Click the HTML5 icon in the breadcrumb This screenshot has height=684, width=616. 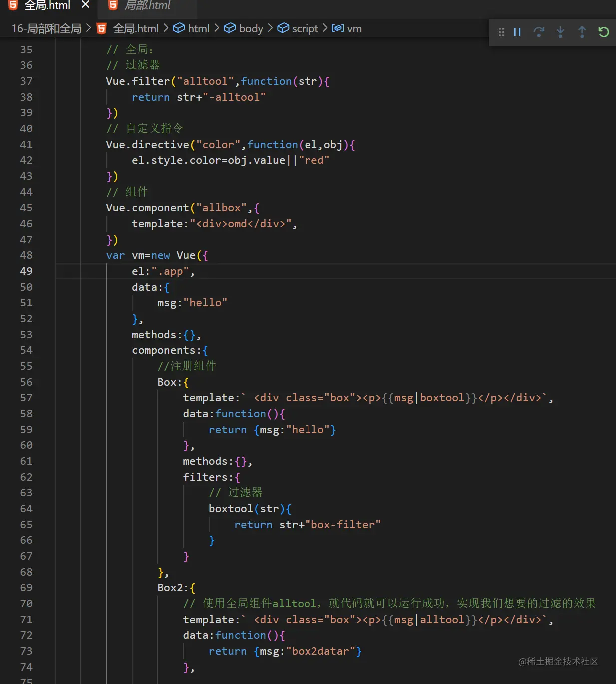pyautogui.click(x=102, y=29)
